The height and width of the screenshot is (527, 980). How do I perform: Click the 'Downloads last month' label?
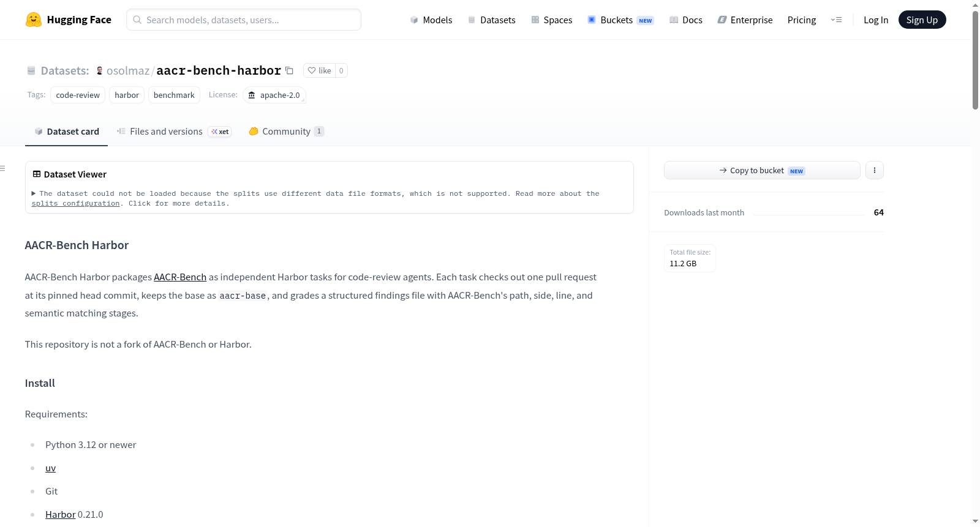pyautogui.click(x=704, y=212)
